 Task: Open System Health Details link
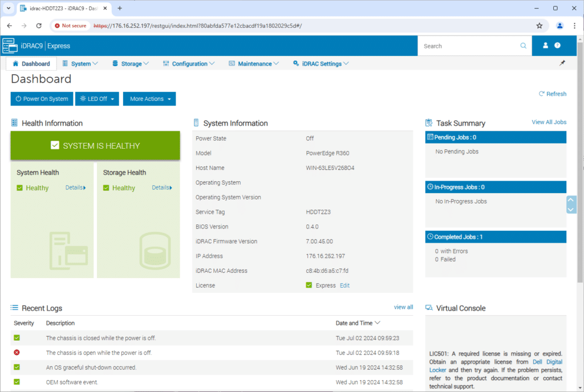coord(75,187)
